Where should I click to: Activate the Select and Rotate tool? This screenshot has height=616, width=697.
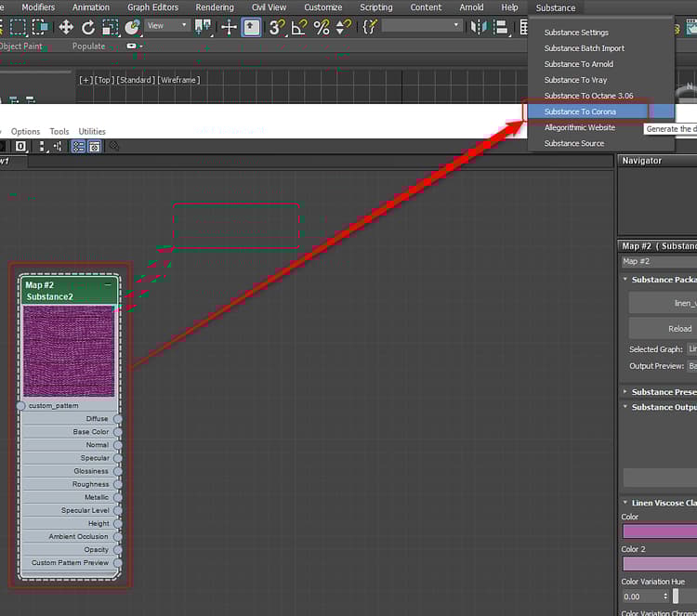pyautogui.click(x=88, y=27)
